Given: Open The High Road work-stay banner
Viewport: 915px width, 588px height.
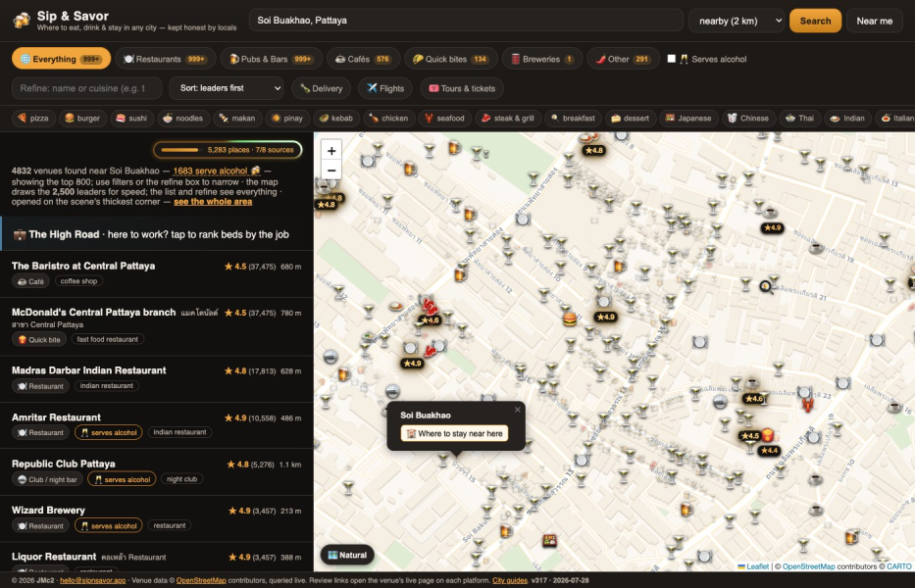Looking at the screenshot, I should pyautogui.click(x=157, y=234).
